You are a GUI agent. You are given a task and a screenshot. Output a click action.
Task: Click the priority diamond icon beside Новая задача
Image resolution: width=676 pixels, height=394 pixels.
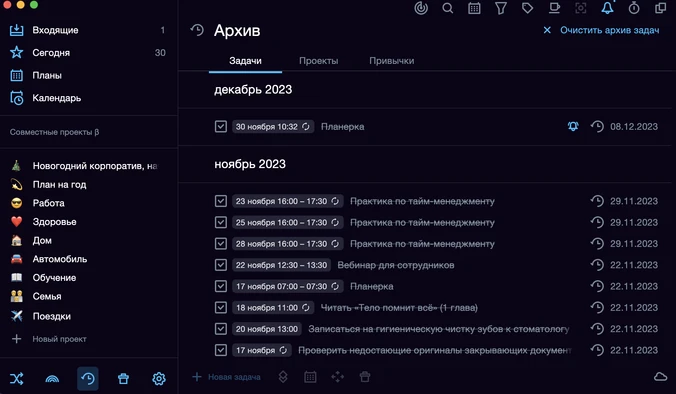pos(283,377)
